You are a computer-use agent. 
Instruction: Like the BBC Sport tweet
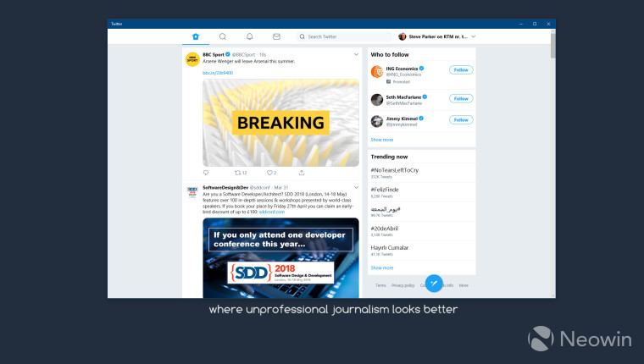tap(271, 173)
